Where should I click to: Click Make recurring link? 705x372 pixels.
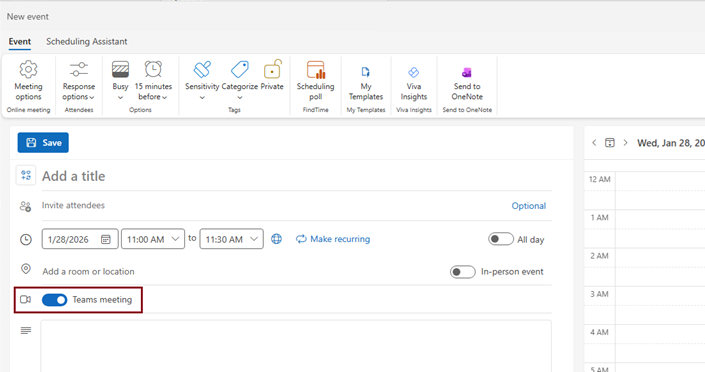click(x=333, y=239)
